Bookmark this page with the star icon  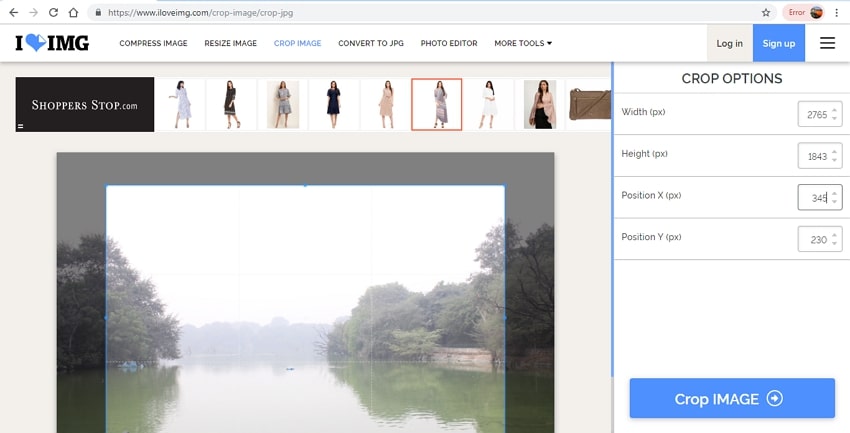click(766, 13)
